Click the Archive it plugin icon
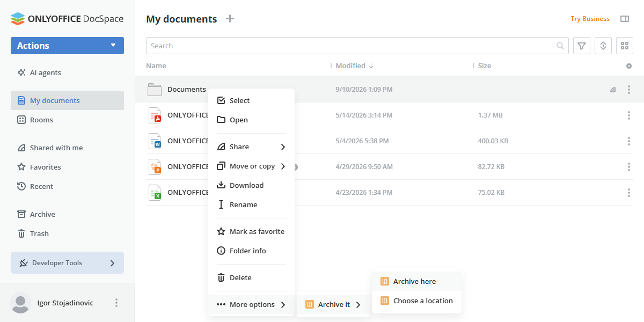Screen dimensions: 644x322 point(309,304)
